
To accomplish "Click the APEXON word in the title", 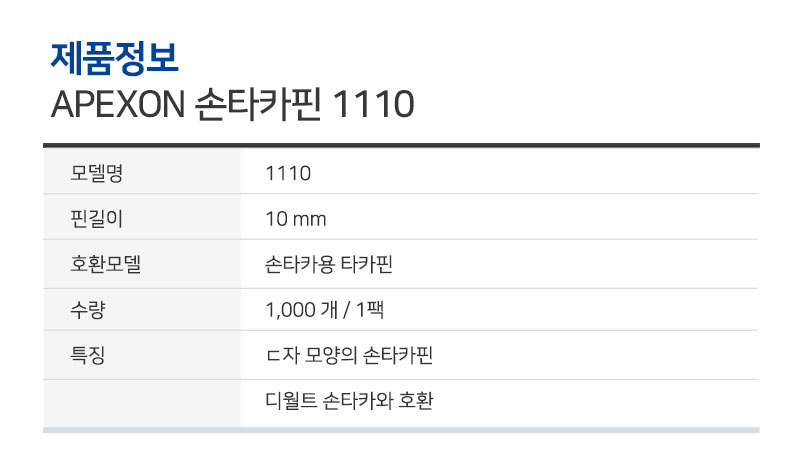I will [118, 104].
